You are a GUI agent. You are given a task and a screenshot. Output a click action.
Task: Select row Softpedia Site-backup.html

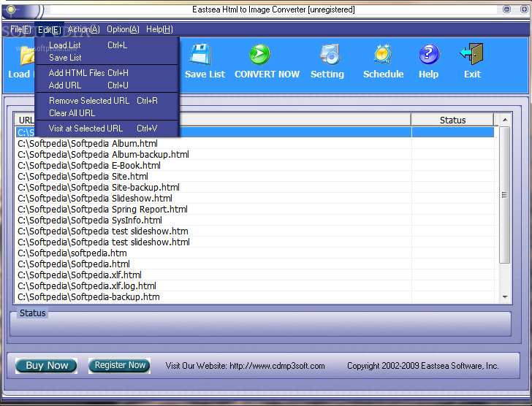pos(254,188)
